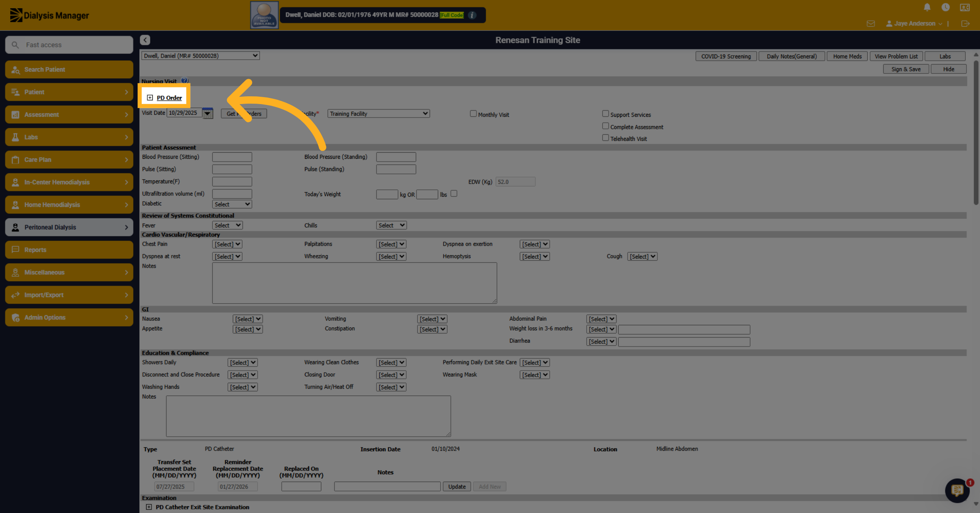Check the Monthly Visit box
The width and height of the screenshot is (980, 513).
coord(473,114)
